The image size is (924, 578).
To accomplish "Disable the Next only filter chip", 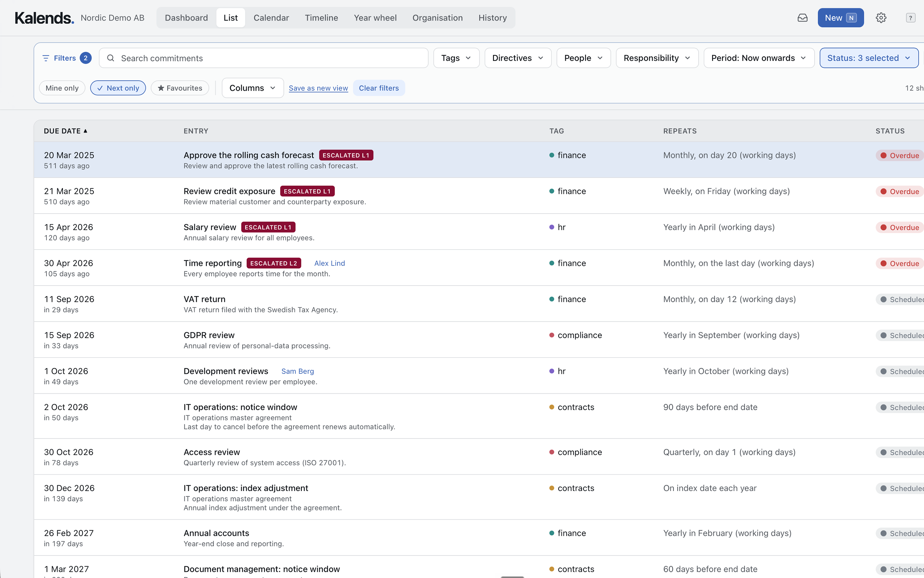I will click(118, 88).
